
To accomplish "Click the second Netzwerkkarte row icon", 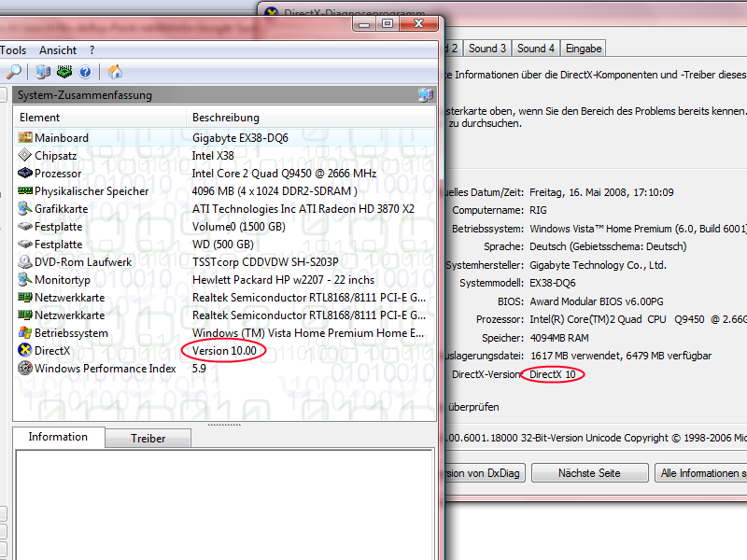I will 25,315.
